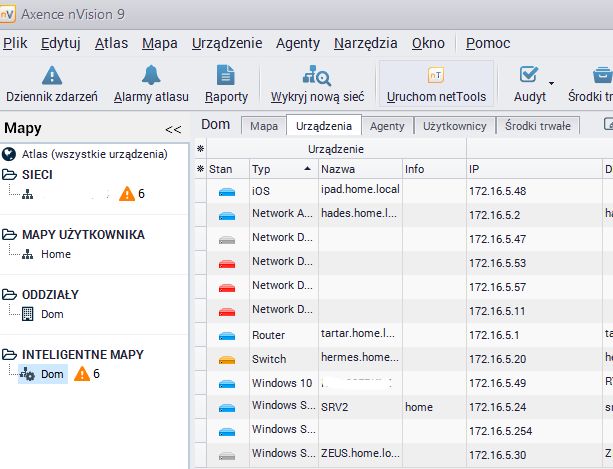Launch Wykryj nową sieć network scan

(317, 84)
